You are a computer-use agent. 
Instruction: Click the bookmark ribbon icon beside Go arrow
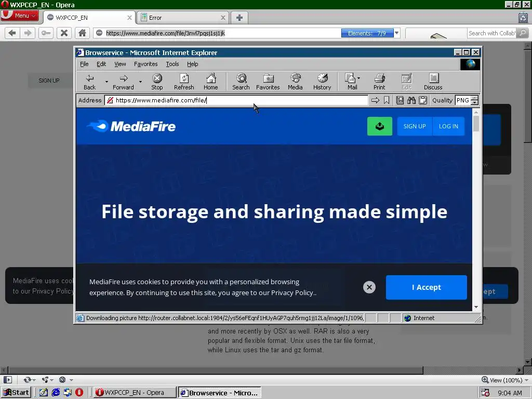pyautogui.click(x=387, y=100)
